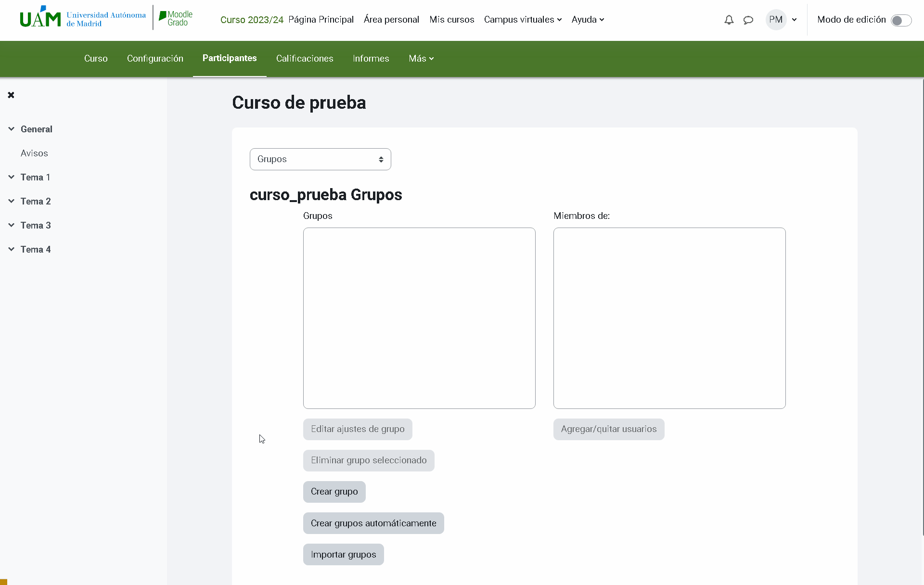This screenshot has height=585, width=924.
Task: Open the Mis cursos menu
Action: click(x=451, y=20)
